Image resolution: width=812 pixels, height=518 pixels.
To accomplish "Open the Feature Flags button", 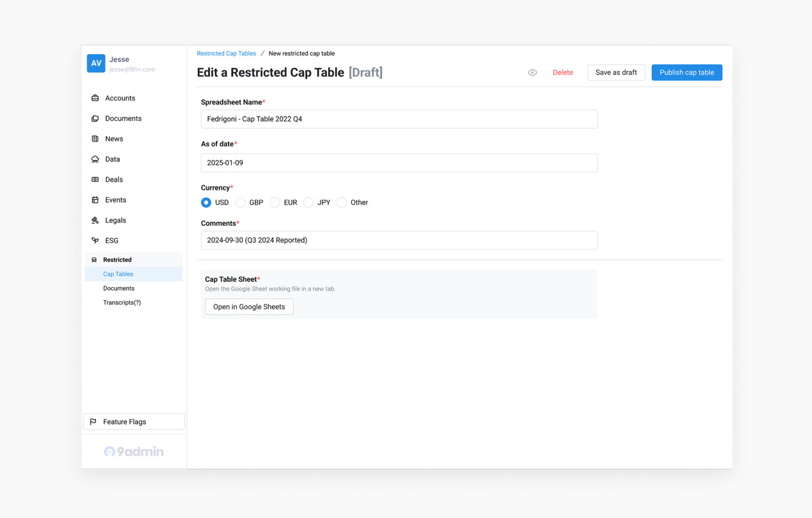I will 134,422.
